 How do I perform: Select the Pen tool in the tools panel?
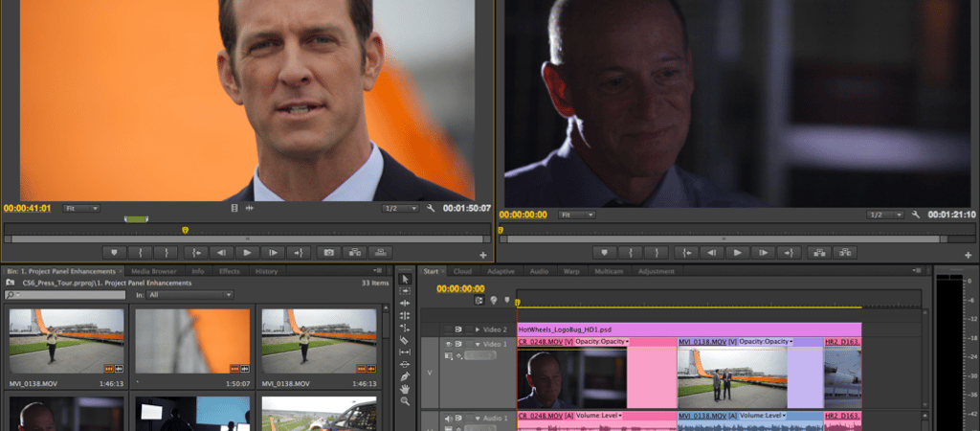[405, 377]
